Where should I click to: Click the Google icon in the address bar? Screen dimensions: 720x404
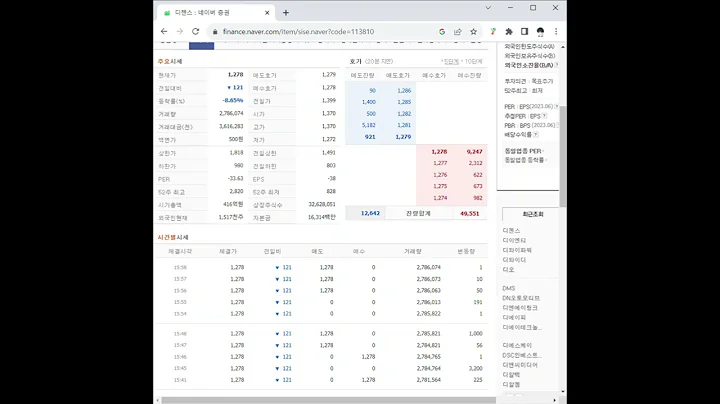(442, 32)
